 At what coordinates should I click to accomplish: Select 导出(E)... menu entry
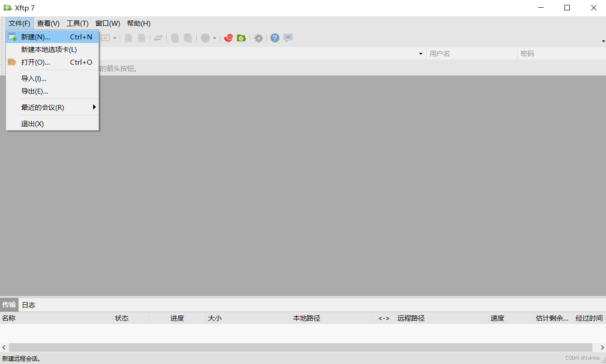coord(52,91)
